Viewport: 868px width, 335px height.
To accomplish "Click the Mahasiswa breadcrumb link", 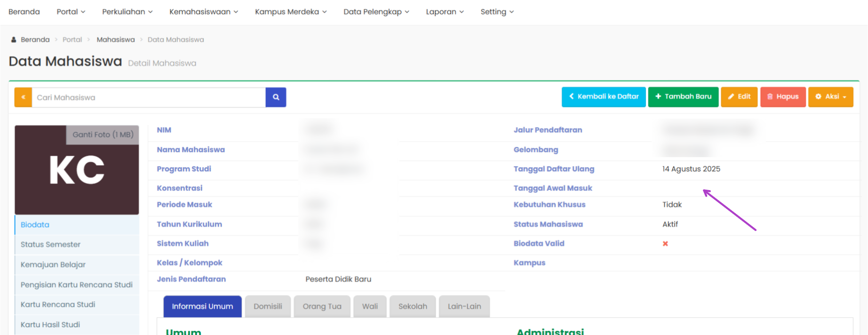I will pos(116,40).
